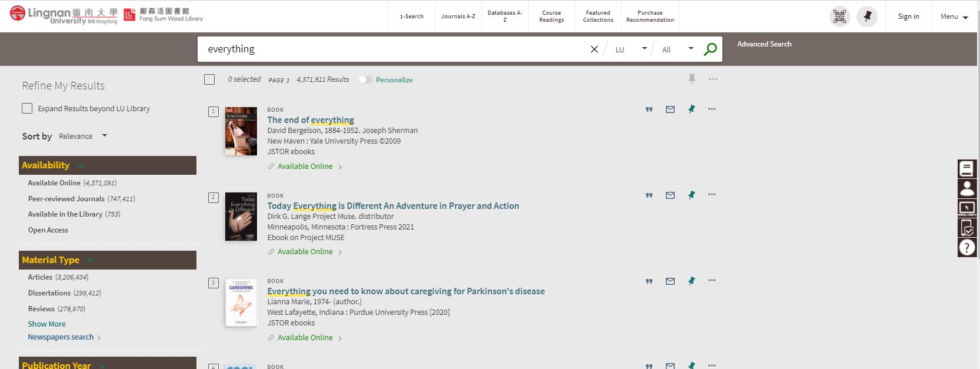More actions for 'Today Everything is Different'
Screen dimensions: 980x369
712,194
